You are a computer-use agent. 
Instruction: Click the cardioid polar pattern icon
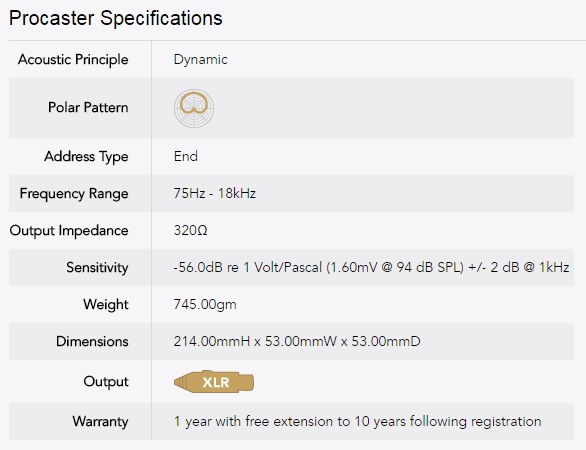pos(194,108)
